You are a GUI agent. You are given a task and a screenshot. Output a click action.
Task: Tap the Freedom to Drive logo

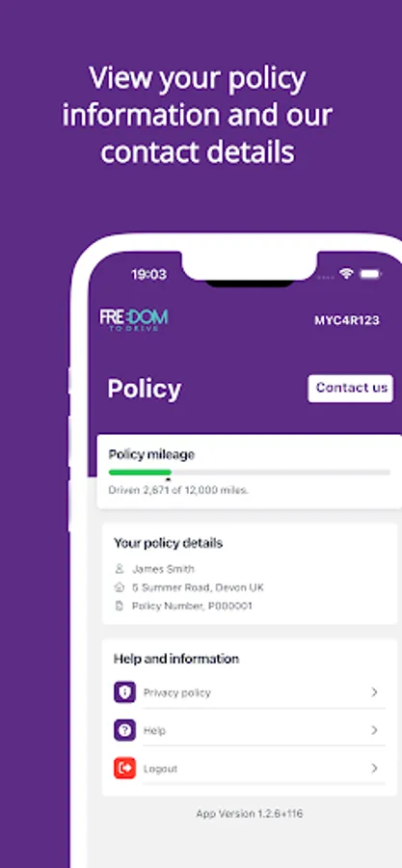134,319
